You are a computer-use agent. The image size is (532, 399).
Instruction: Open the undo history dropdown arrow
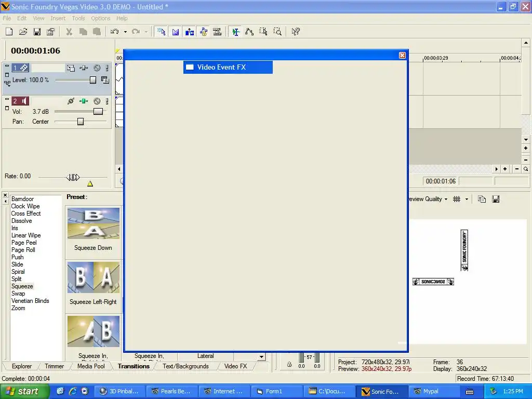125,32
